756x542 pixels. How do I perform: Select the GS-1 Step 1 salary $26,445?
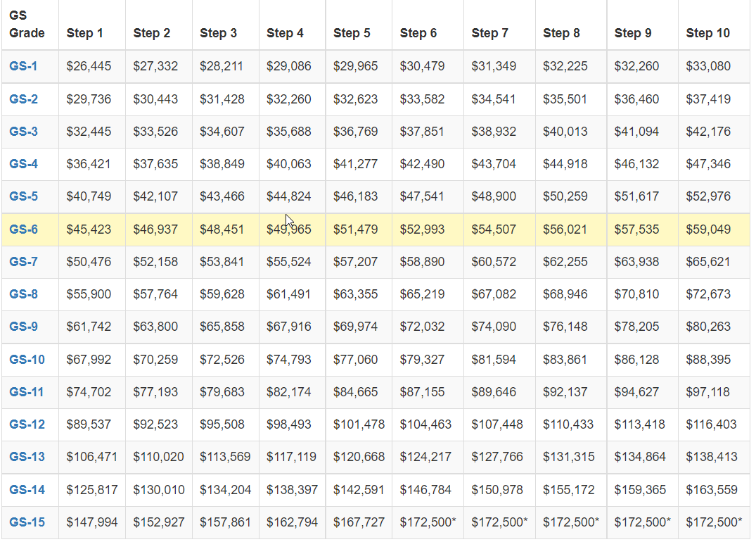pos(89,66)
